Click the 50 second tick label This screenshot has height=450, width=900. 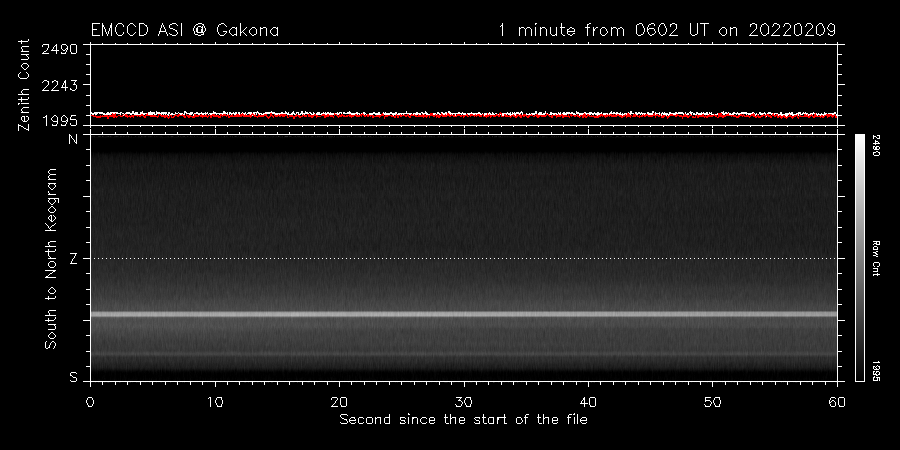[712, 402]
